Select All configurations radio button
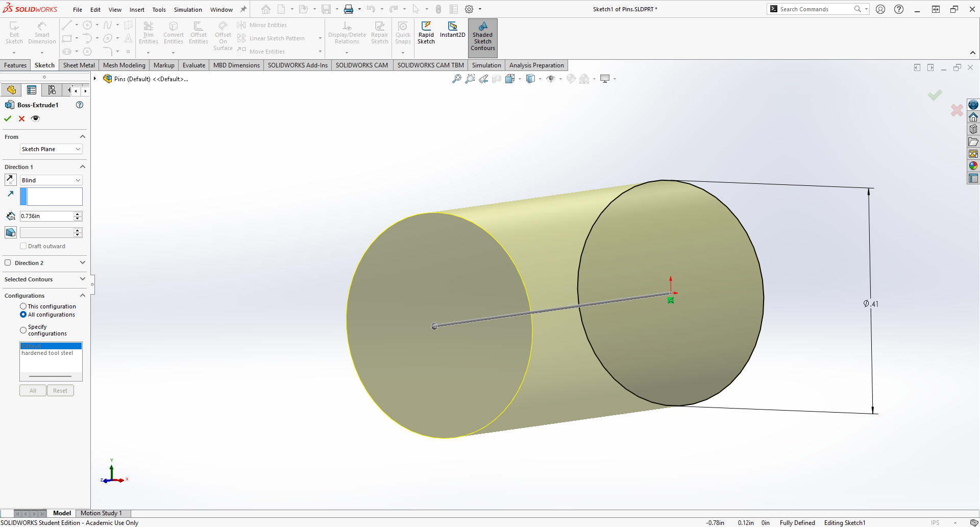Image resolution: width=980 pixels, height=527 pixels. [23, 315]
